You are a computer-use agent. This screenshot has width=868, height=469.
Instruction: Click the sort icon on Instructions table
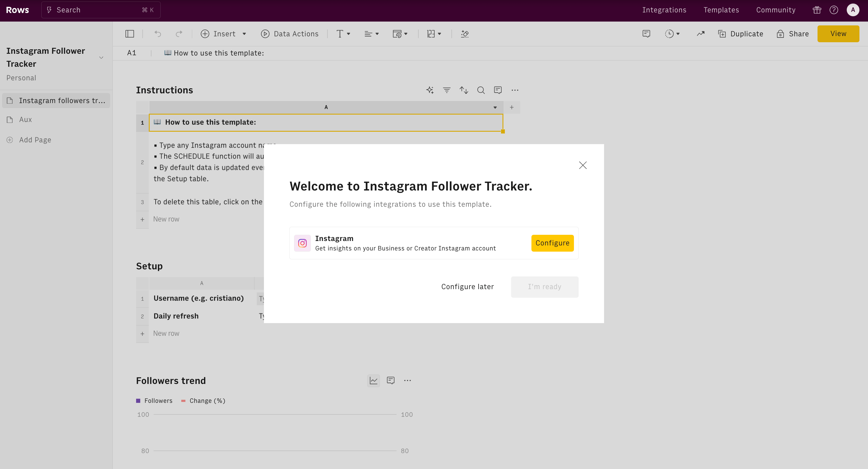tap(464, 90)
